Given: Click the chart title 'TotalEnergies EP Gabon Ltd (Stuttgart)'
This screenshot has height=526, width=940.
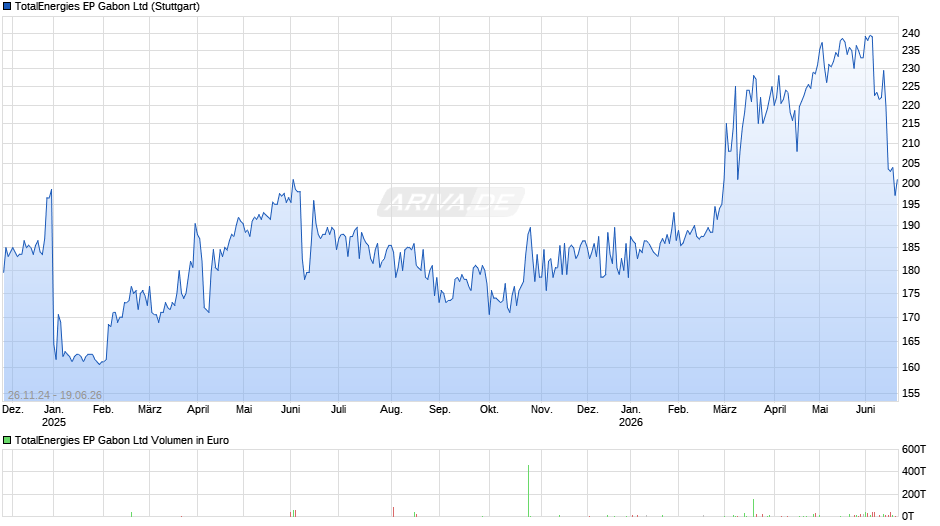Looking at the screenshot, I should pyautogui.click(x=107, y=7).
